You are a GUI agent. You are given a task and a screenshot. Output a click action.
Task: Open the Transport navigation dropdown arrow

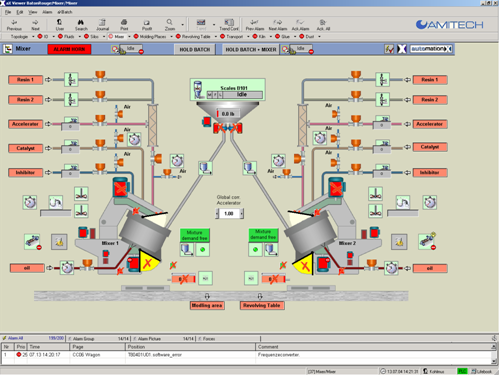click(248, 36)
